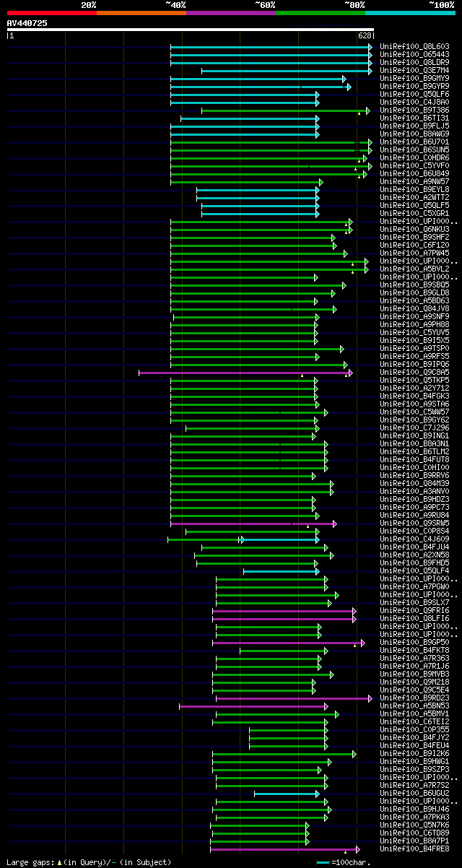Click the cyan ~100% identity legend segment

point(410,12)
